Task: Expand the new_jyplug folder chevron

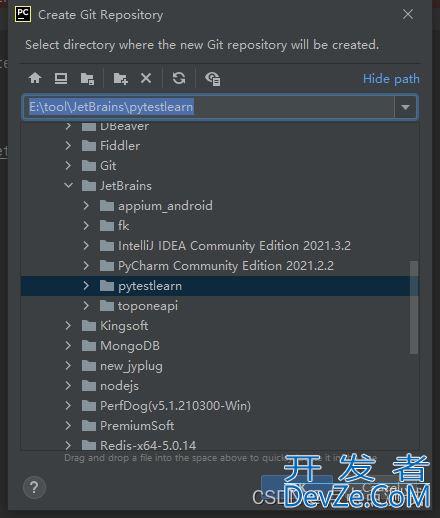Action: tap(68, 366)
